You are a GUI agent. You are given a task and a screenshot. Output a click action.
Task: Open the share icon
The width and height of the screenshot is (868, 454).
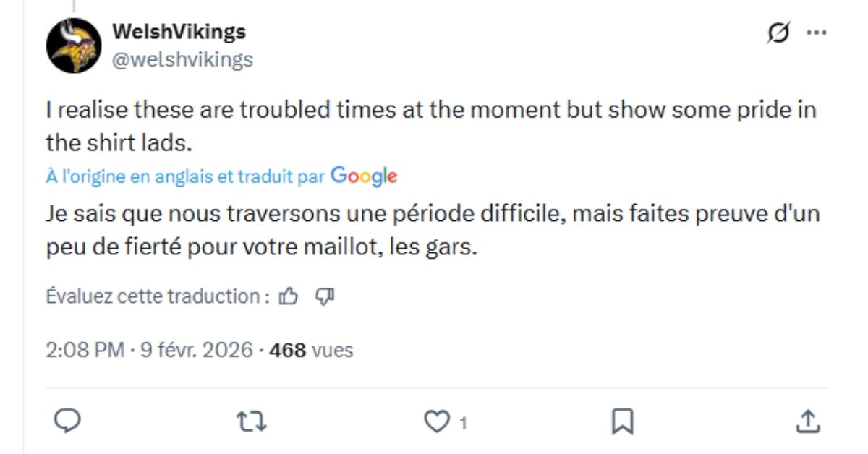pyautogui.click(x=808, y=421)
